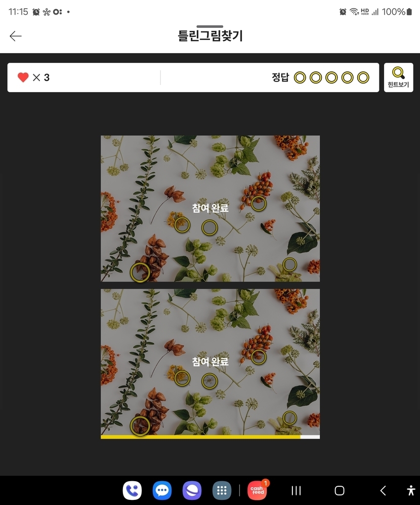Tap the 참여 완료 label on top picture

click(210, 208)
